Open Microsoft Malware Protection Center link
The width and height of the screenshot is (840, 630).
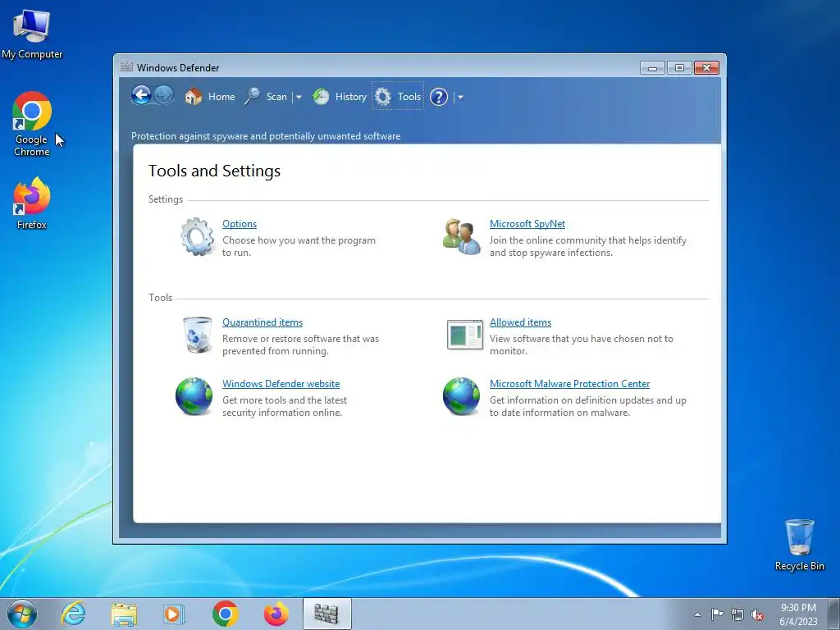(x=569, y=384)
